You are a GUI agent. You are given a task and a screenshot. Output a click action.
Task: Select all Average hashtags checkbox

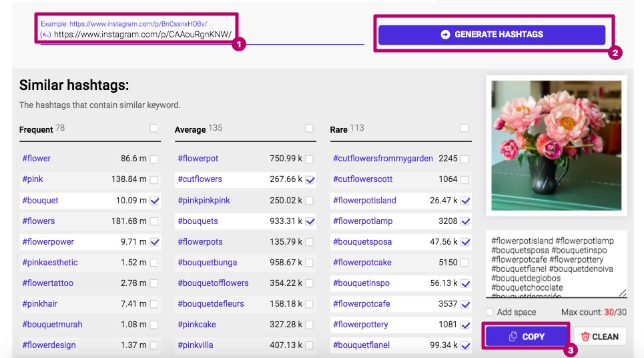pyautogui.click(x=310, y=128)
